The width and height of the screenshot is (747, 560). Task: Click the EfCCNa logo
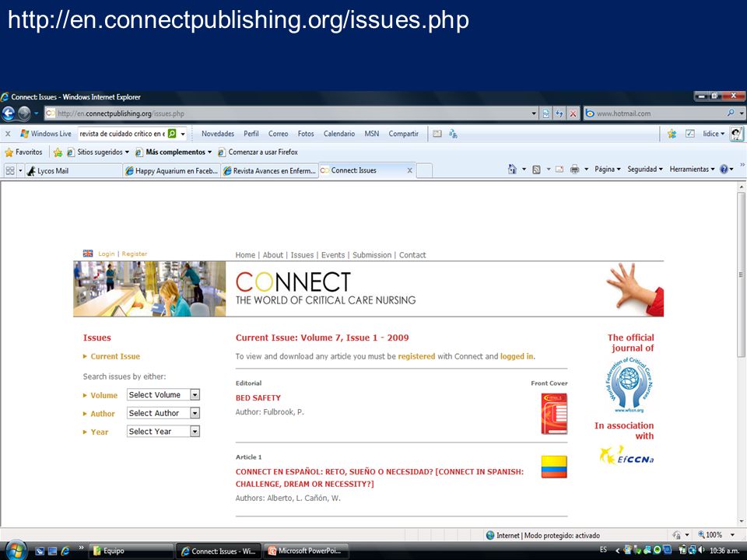pyautogui.click(x=626, y=455)
